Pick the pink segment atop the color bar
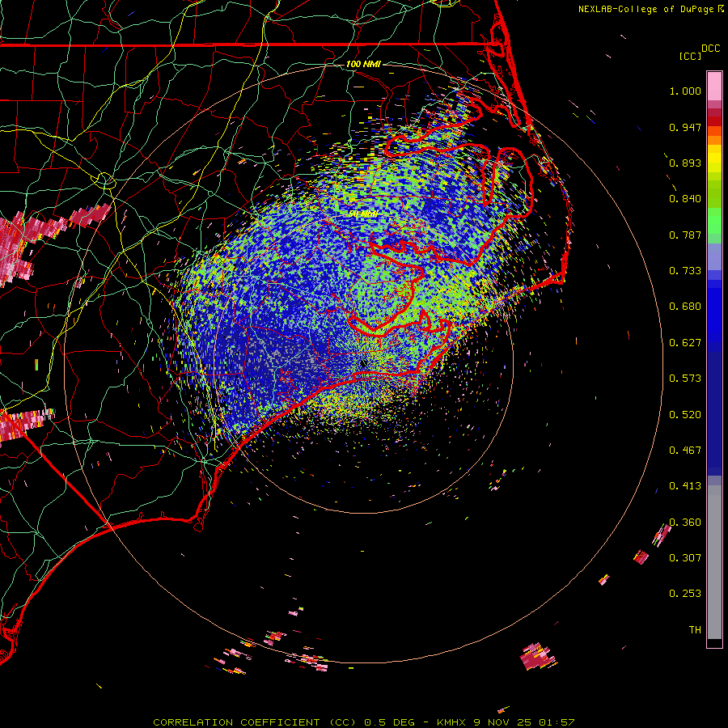 (714, 86)
